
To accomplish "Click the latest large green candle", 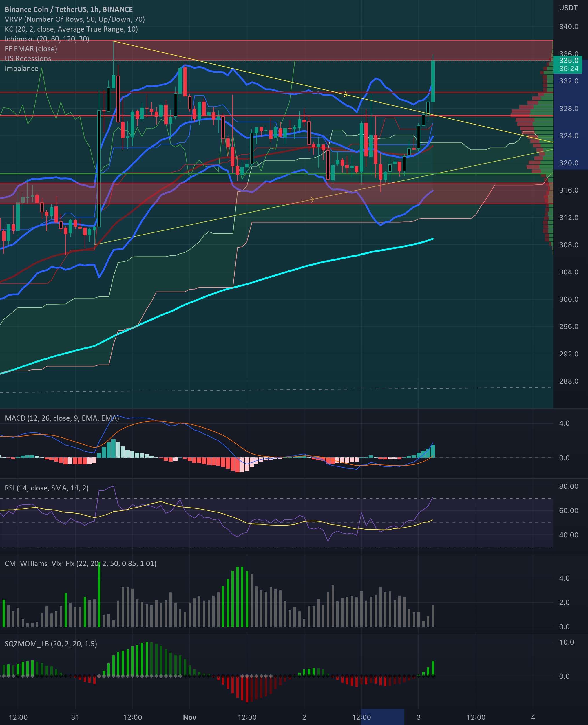I will pyautogui.click(x=433, y=81).
